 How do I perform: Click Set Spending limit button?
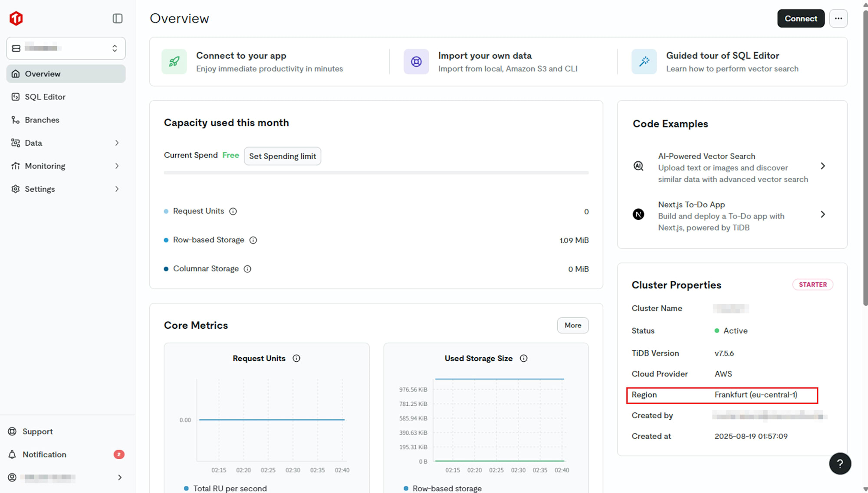(x=283, y=156)
